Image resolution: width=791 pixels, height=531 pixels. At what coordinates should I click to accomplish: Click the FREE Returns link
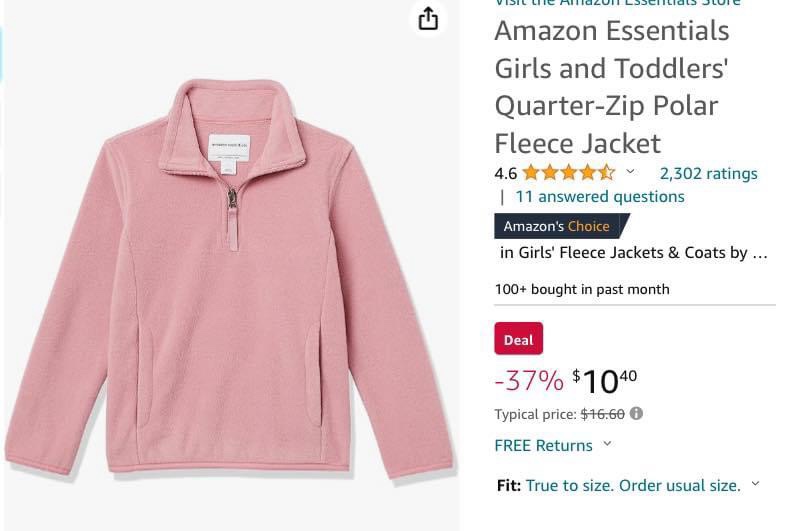(x=543, y=445)
